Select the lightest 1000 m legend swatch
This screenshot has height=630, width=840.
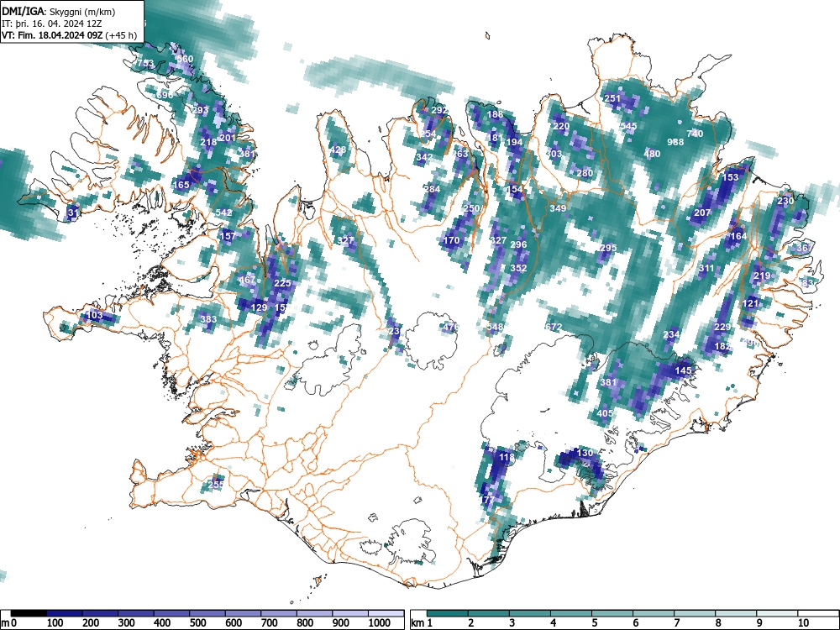pos(386,613)
